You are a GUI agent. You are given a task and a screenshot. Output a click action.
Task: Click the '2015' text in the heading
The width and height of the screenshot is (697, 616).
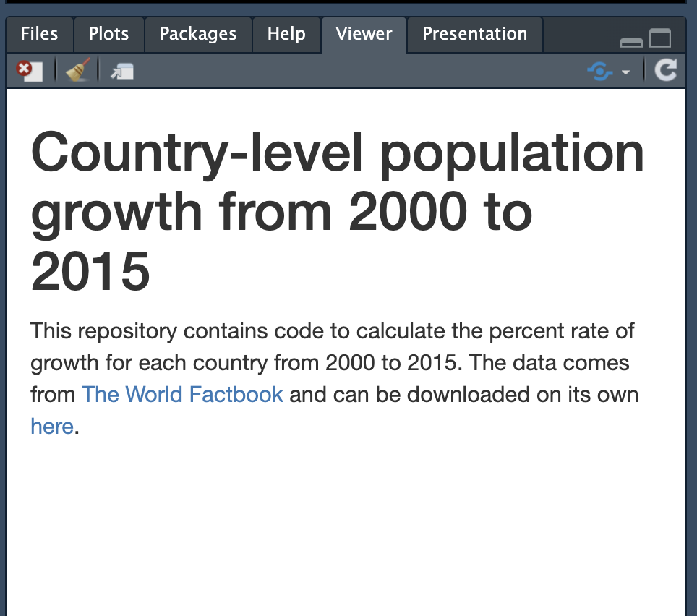pyautogui.click(x=90, y=270)
